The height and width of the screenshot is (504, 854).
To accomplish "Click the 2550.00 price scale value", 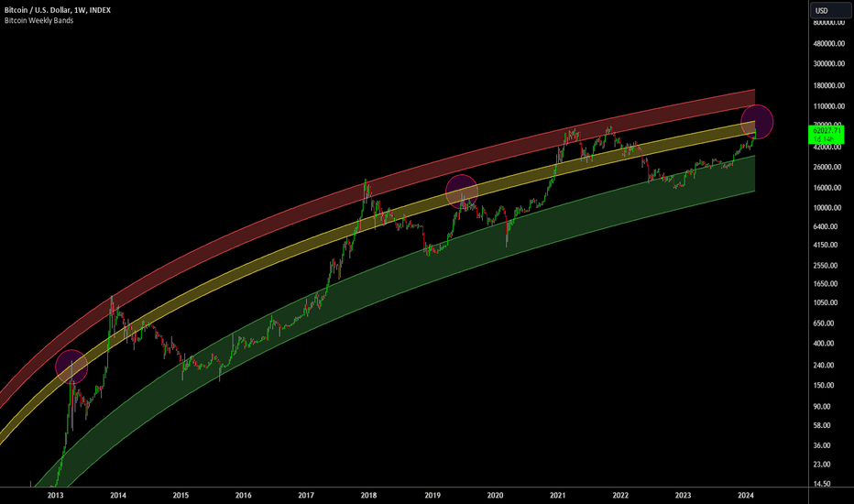I will (826, 266).
